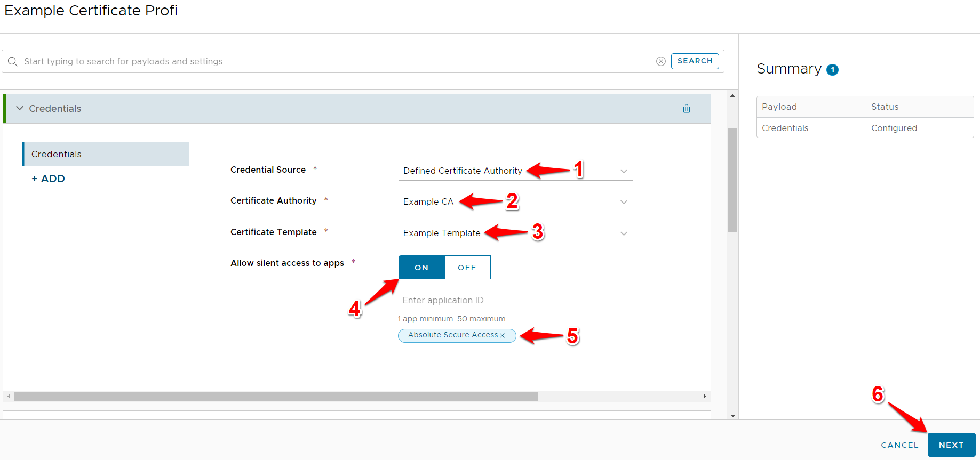Click the NEXT button
Screen dimensions: 980x460
point(951,445)
